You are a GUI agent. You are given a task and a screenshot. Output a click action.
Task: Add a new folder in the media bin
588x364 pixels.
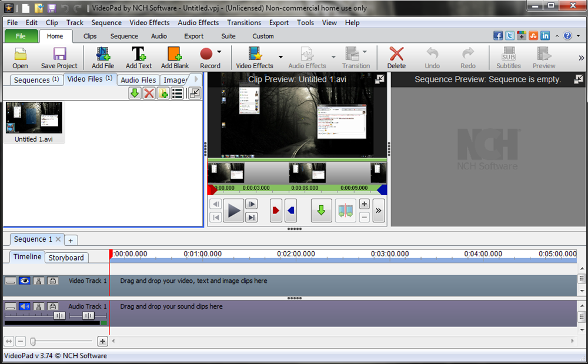pyautogui.click(x=163, y=93)
